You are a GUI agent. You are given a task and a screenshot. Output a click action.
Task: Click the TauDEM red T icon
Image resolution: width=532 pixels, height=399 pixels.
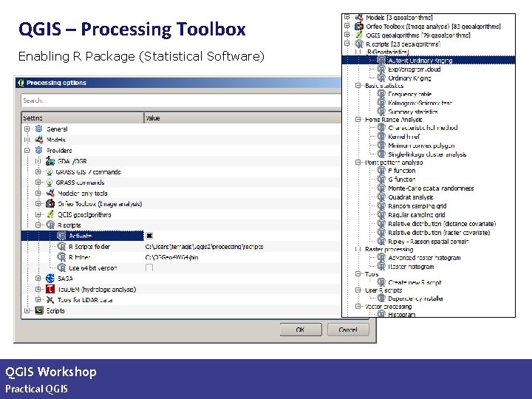pyautogui.click(x=50, y=289)
